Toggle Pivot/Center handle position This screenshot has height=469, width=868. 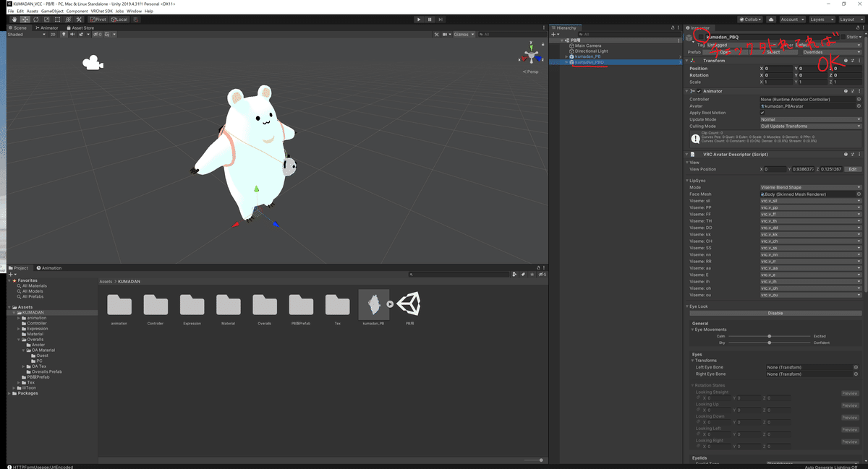click(98, 20)
